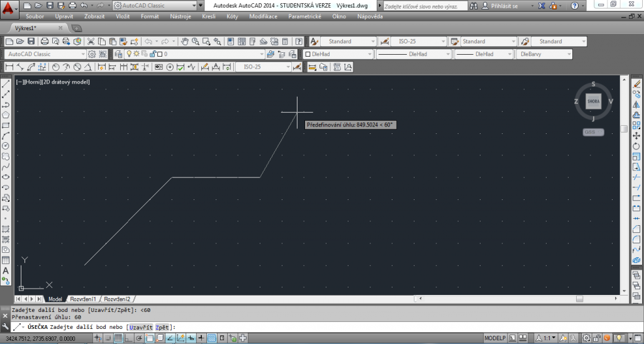Switch to the Rozvržení2 layout tab

(116, 299)
